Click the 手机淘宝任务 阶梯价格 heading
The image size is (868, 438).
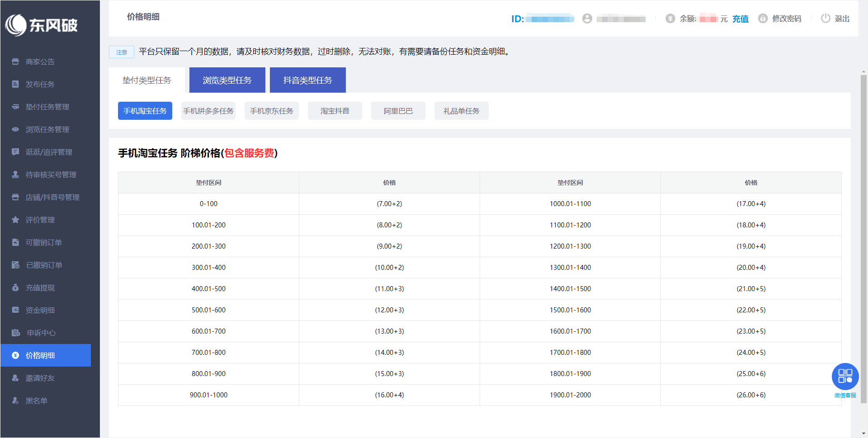(198, 153)
